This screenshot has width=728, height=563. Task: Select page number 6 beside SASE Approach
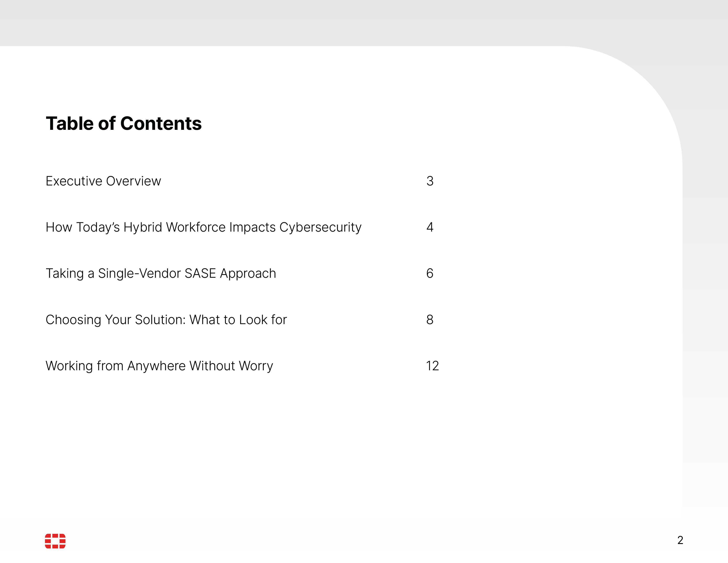coord(430,274)
